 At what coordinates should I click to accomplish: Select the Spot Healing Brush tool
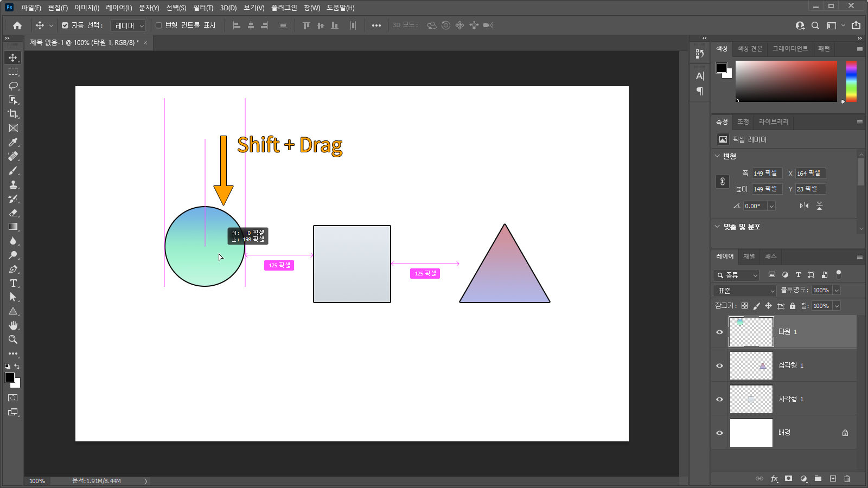(13, 156)
